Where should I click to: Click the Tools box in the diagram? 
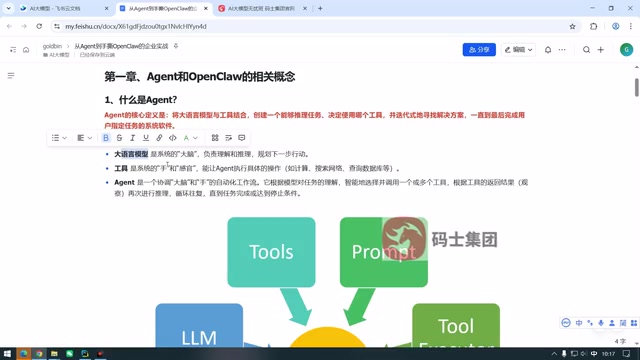point(271,252)
